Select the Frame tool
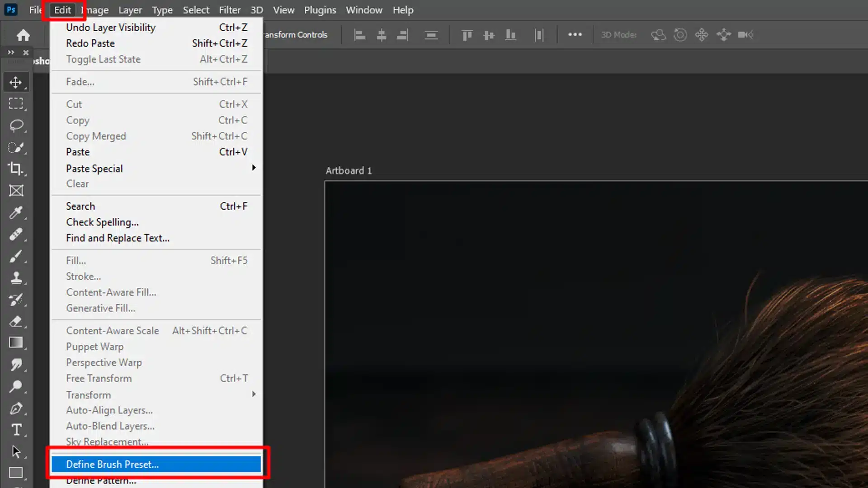 coord(16,191)
